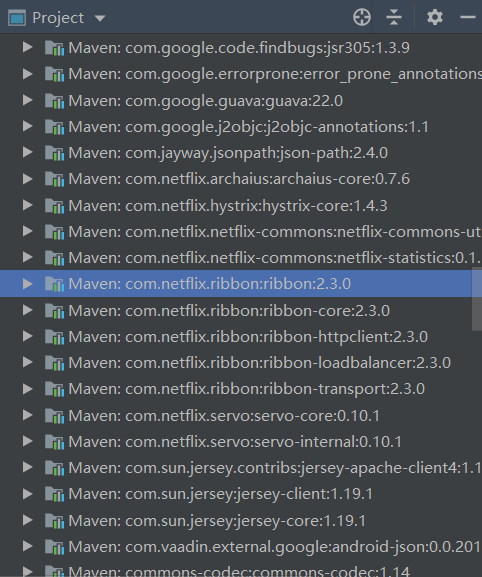Click library icon of jsr305:1.3.9
Image resolution: width=482 pixels, height=577 pixels.
point(54,48)
